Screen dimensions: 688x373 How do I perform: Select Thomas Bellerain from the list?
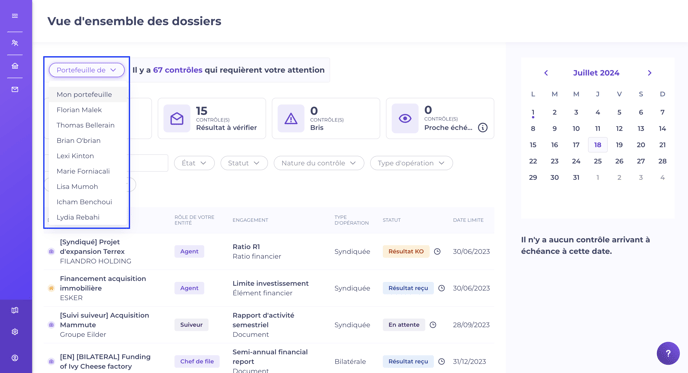pyautogui.click(x=87, y=125)
